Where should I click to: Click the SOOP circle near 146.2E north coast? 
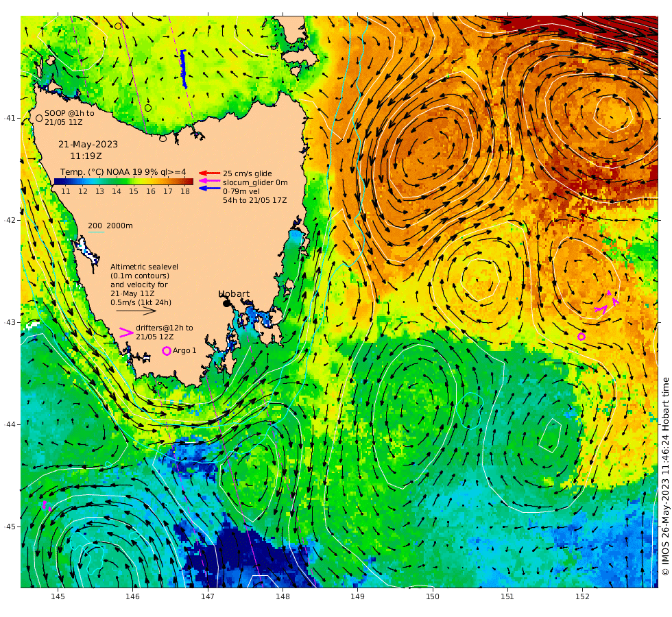pos(148,108)
